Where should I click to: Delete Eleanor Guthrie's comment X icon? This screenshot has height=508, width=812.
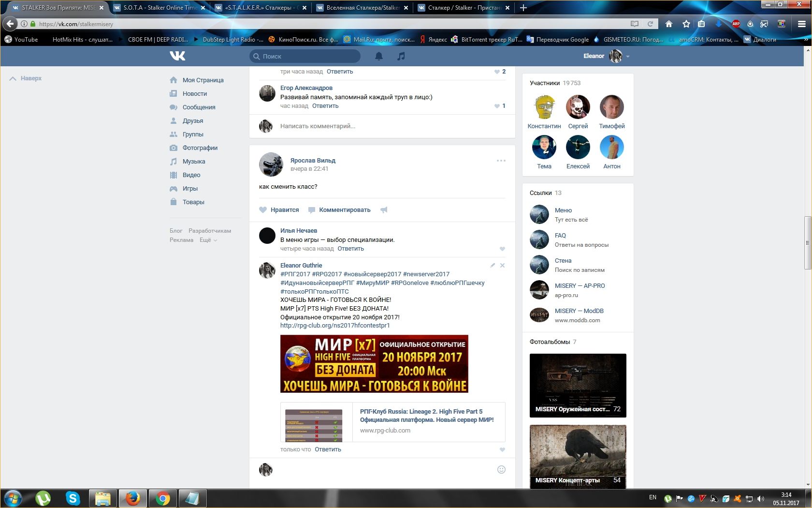point(502,265)
